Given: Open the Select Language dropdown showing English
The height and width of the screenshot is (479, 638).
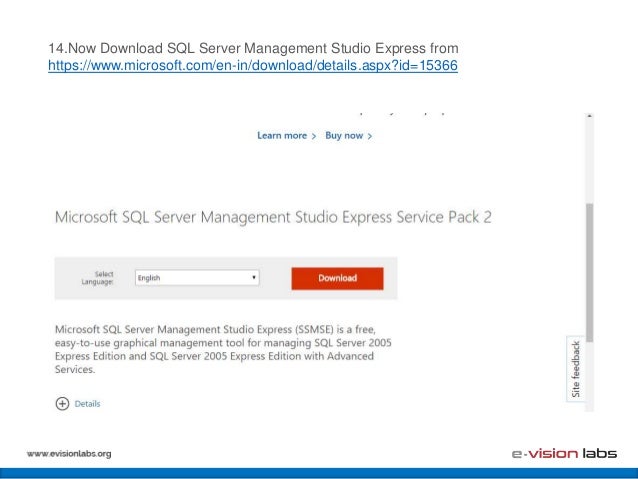Looking at the screenshot, I should click(197, 278).
